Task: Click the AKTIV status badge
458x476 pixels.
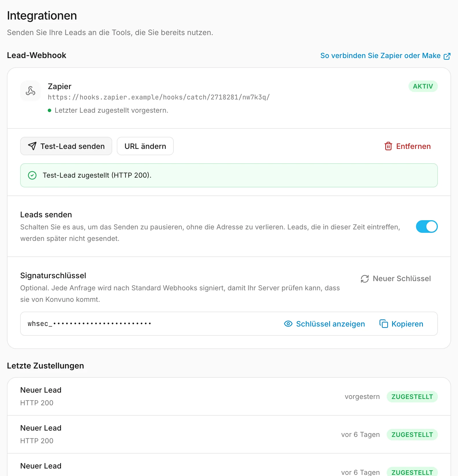Action: tap(423, 86)
